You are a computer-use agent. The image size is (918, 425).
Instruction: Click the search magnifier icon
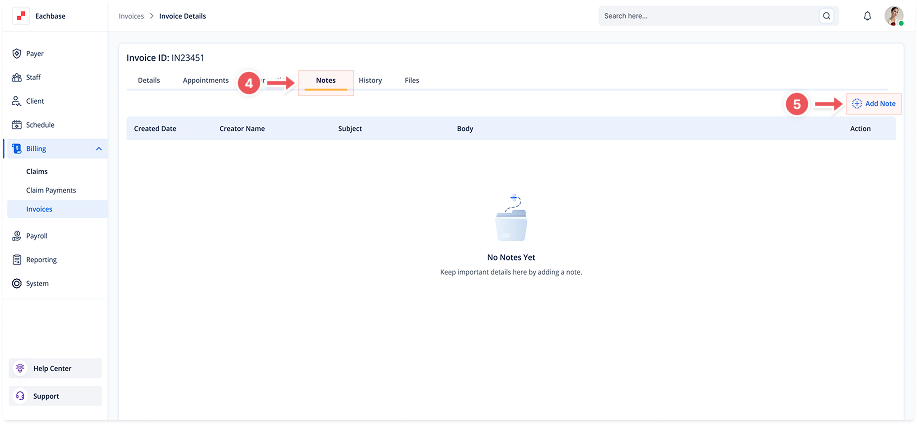pos(827,16)
